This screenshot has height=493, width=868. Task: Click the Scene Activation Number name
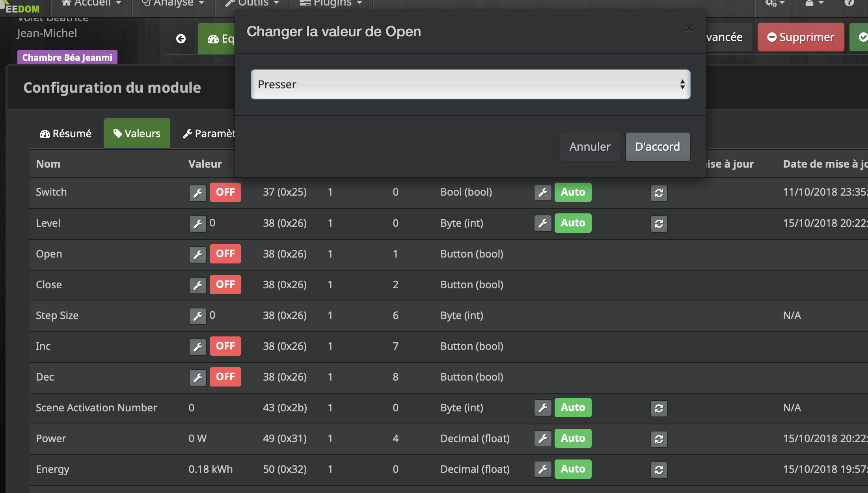pos(96,407)
